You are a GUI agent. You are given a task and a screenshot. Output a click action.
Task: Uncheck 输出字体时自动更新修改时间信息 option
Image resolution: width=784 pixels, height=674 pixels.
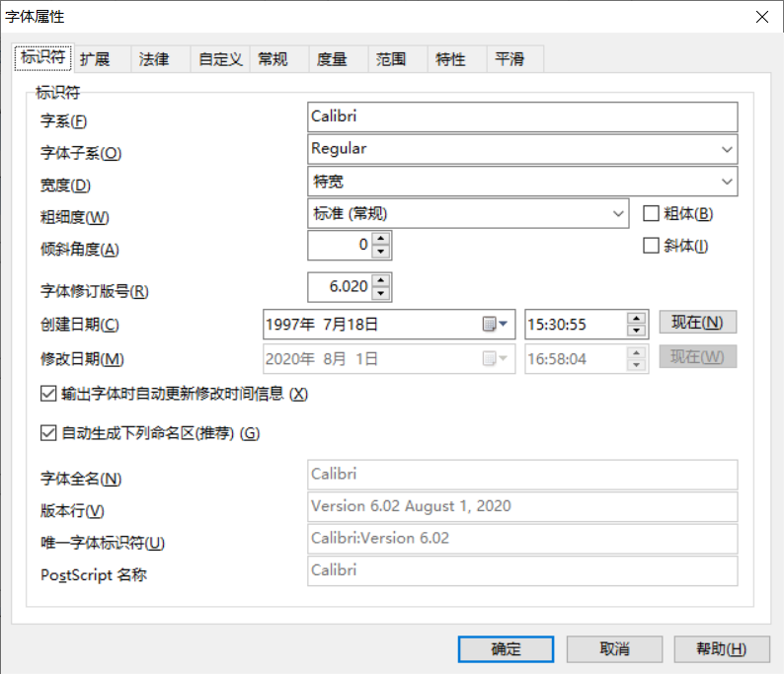pyautogui.click(x=48, y=394)
